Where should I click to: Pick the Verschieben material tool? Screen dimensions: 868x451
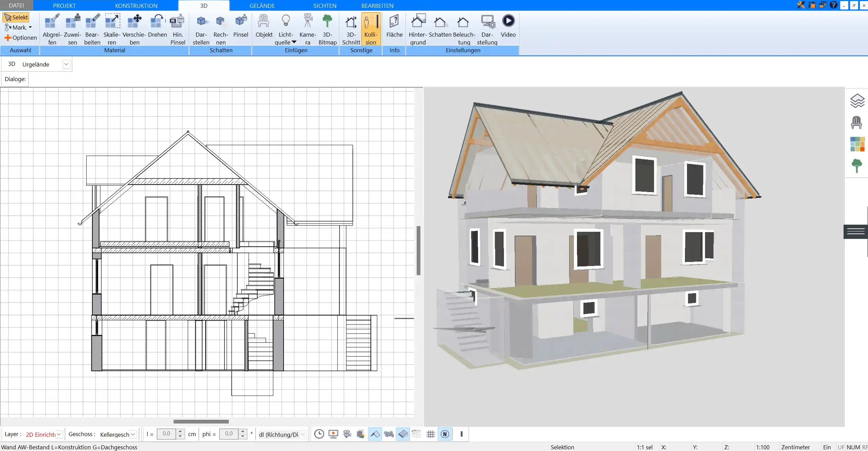click(x=134, y=29)
